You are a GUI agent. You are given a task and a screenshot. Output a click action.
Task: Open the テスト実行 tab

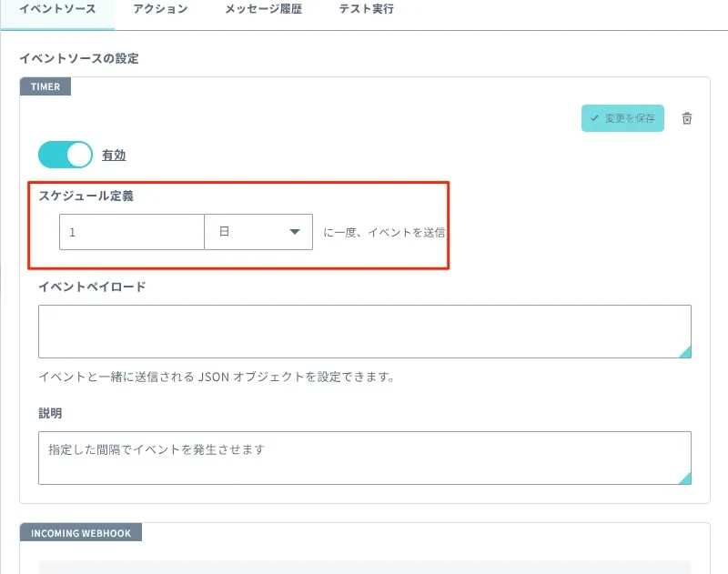tap(367, 9)
